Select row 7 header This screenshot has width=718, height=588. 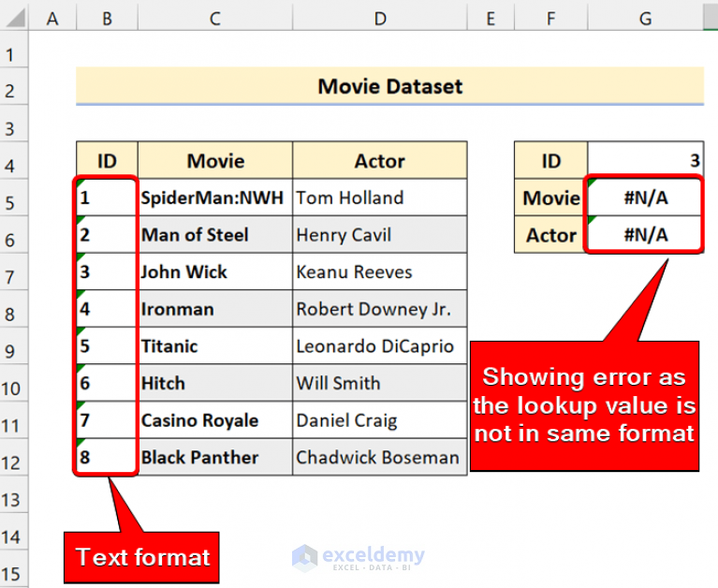coord(14,272)
